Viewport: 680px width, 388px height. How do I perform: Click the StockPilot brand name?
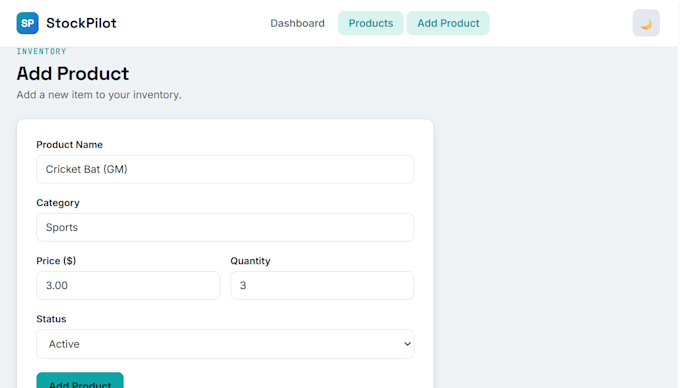point(81,23)
